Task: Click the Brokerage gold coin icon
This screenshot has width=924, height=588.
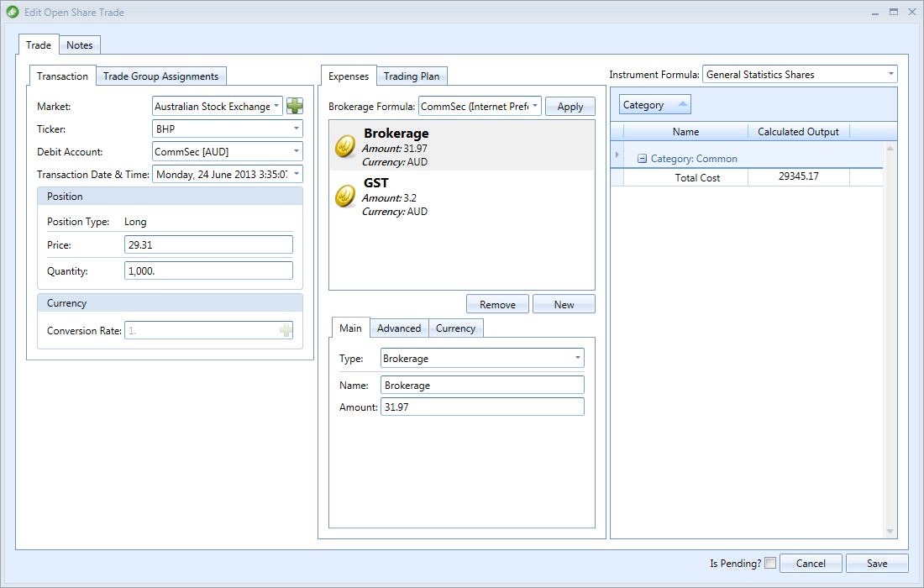Action: tap(345, 146)
